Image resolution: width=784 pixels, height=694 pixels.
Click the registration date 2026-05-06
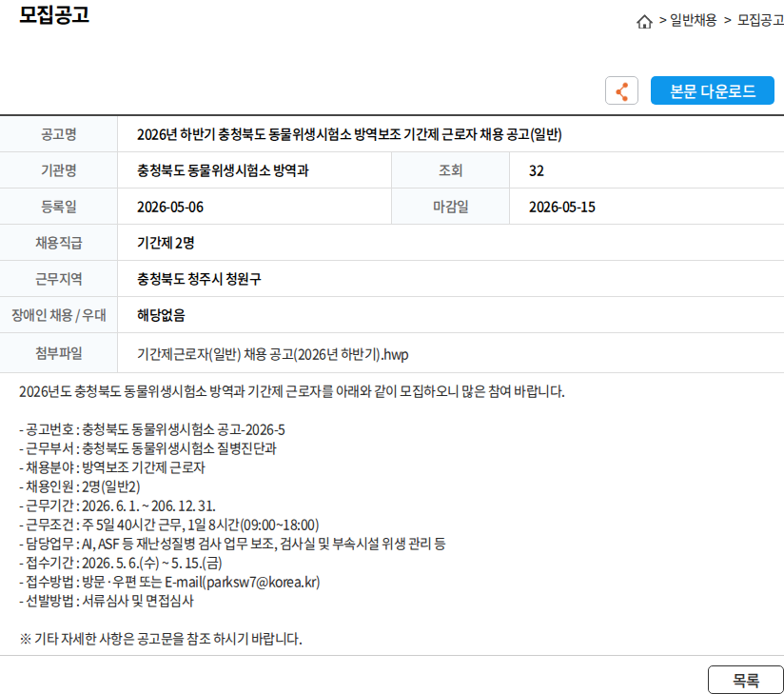(170, 208)
